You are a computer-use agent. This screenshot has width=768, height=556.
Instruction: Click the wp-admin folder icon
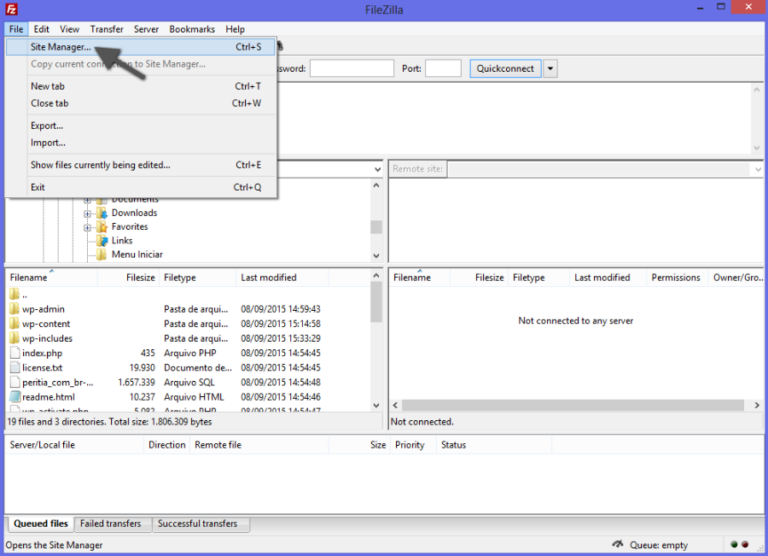(14, 310)
